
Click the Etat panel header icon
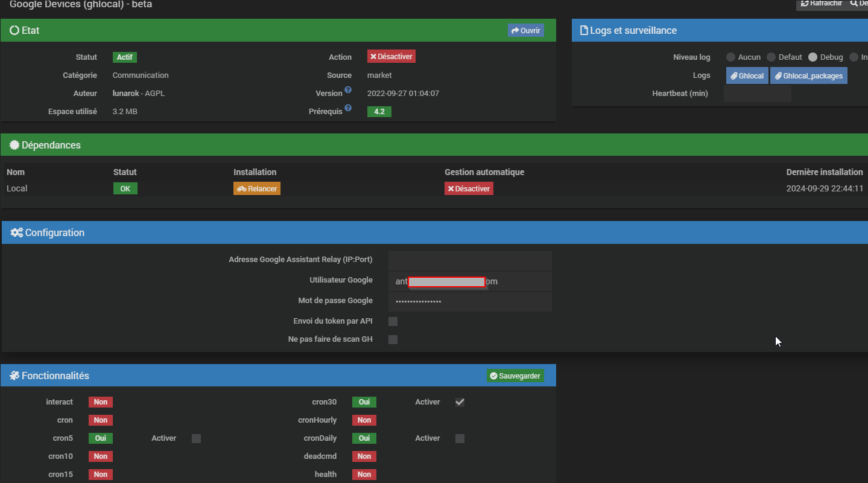coord(14,30)
